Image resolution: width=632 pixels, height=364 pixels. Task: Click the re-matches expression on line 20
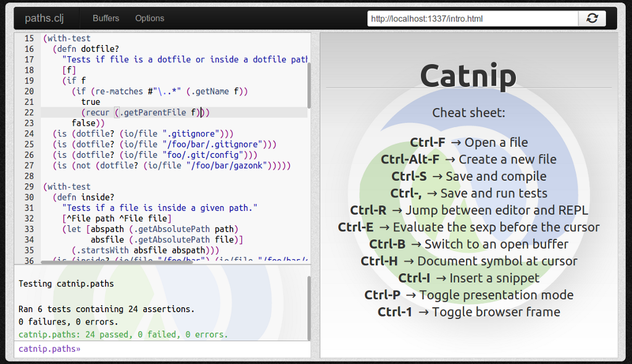coord(160,91)
